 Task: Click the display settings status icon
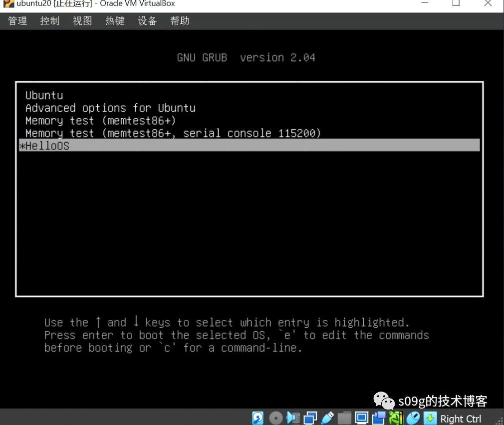coord(362,418)
